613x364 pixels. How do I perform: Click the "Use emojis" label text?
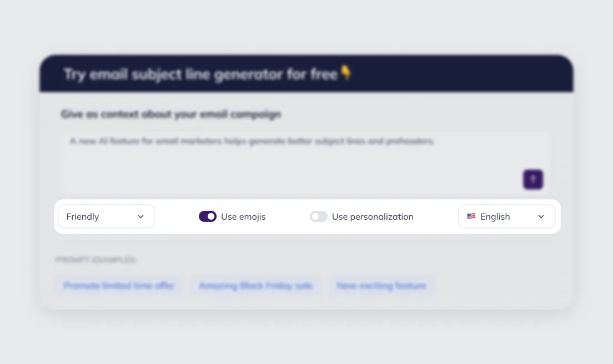(243, 216)
